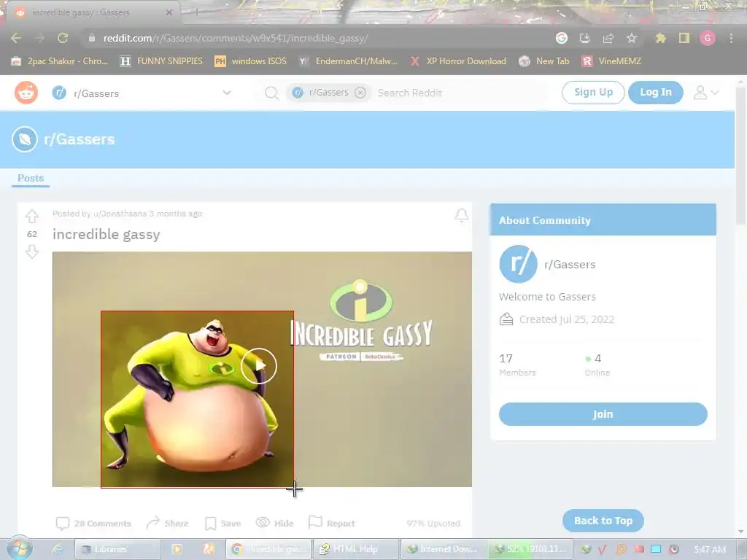Join the r/Gassers community
This screenshot has height=560, width=747.
[603, 414]
